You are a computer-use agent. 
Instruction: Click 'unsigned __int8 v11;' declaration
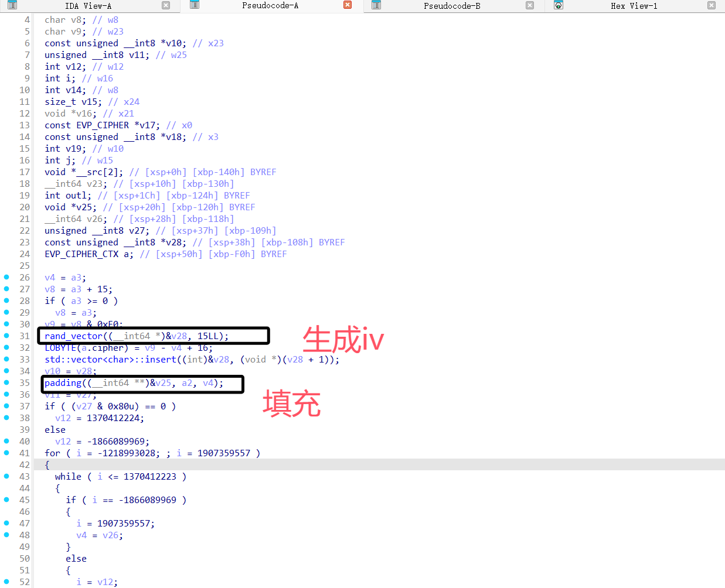click(97, 55)
